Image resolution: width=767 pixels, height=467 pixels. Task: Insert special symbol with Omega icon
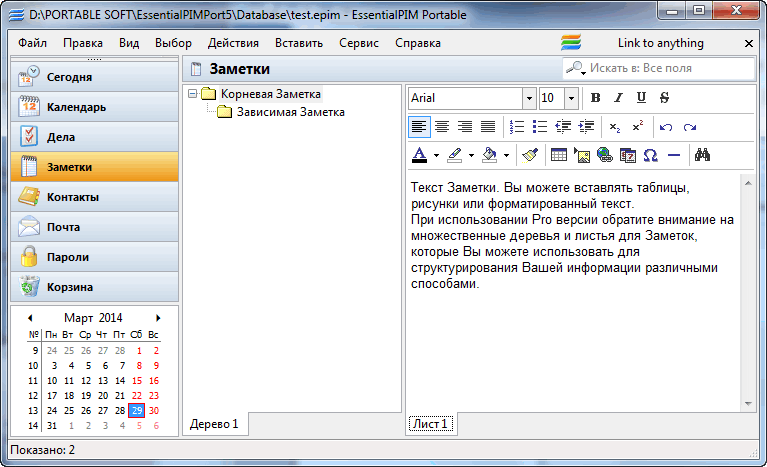pos(650,155)
